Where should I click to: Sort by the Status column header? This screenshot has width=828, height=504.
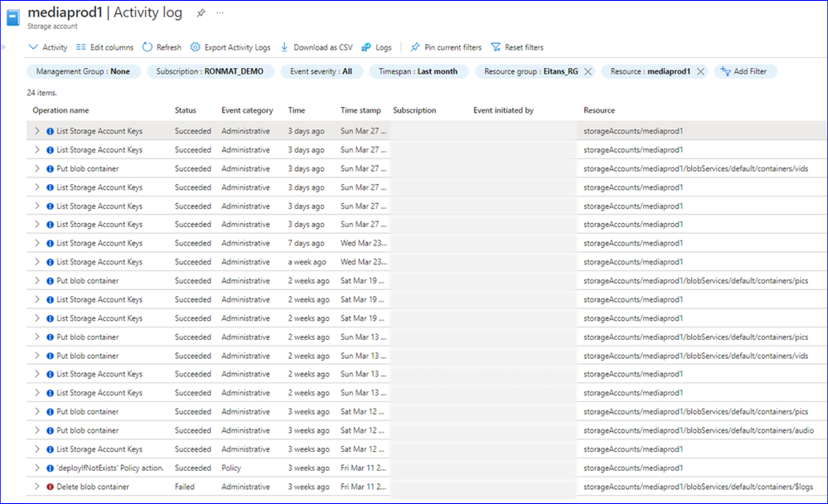(186, 110)
